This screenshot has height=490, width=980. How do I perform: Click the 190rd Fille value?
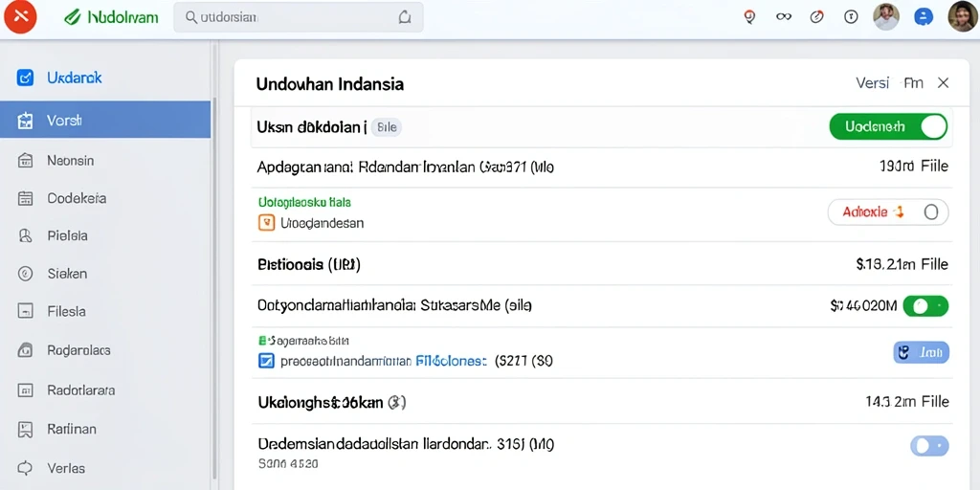tap(914, 166)
